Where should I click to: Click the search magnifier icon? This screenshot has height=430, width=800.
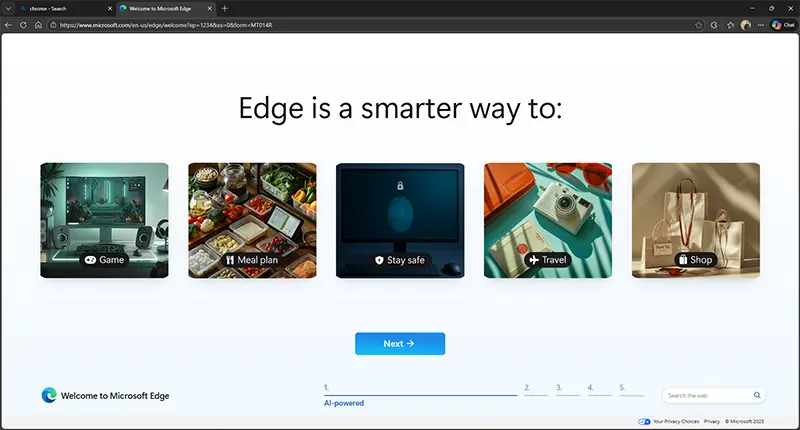pos(757,395)
